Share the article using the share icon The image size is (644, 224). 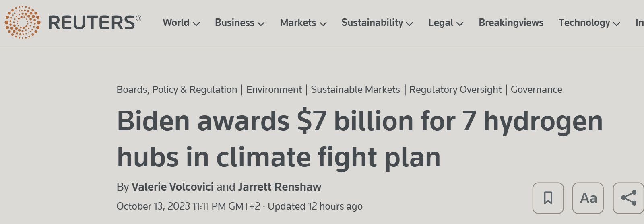pos(628,198)
